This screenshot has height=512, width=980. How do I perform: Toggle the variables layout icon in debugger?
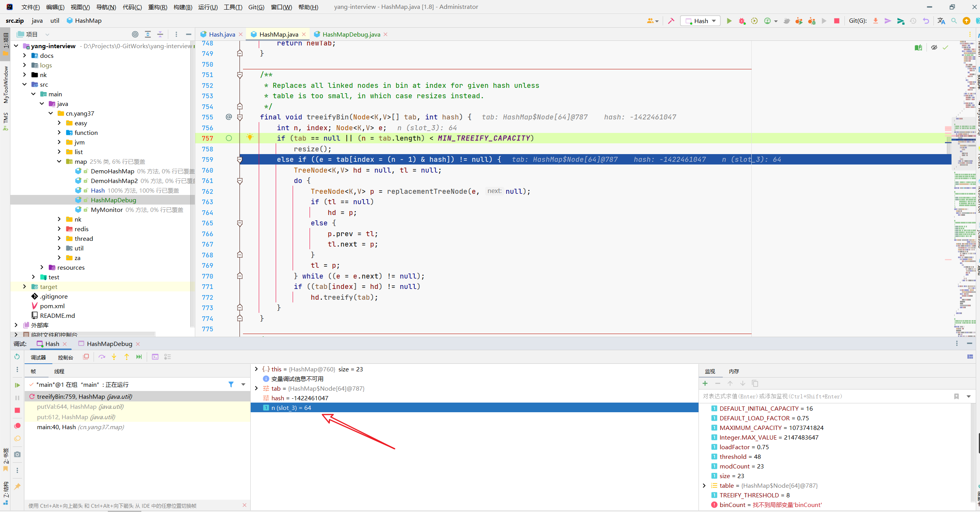[x=970, y=357]
